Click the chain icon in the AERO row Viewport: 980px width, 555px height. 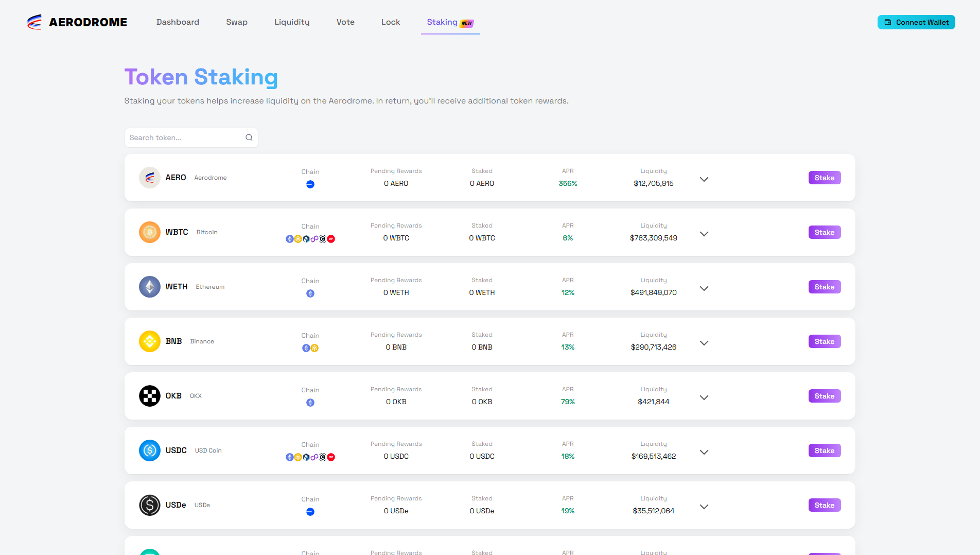tap(310, 184)
